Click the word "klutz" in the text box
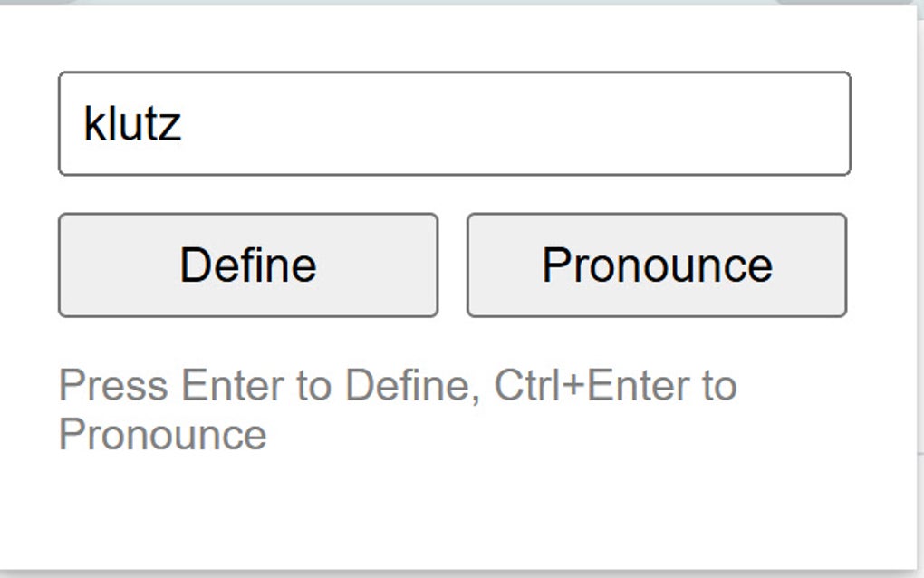 (x=132, y=123)
